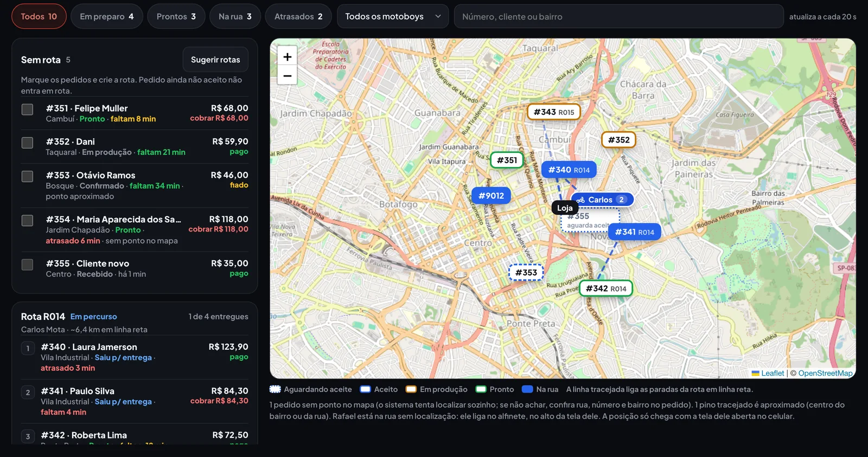
Task: Click the Em produção legend swatch
Action: pyautogui.click(x=411, y=389)
